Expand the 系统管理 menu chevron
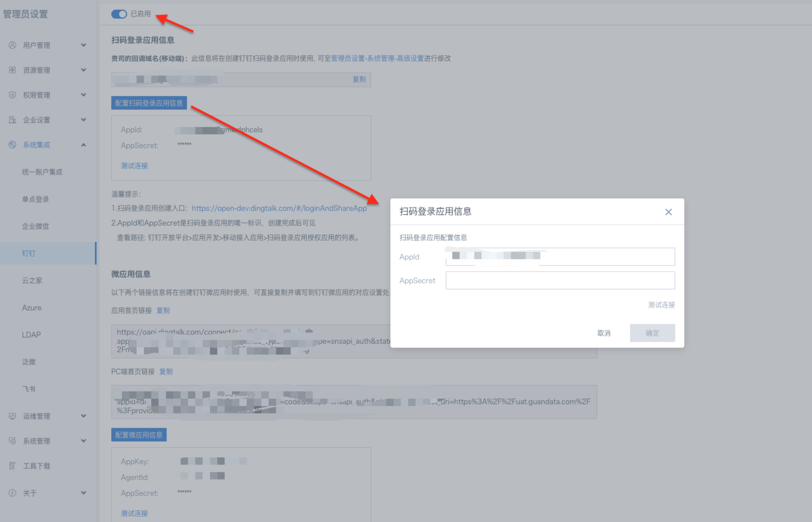Image resolution: width=812 pixels, height=522 pixels. point(84,441)
